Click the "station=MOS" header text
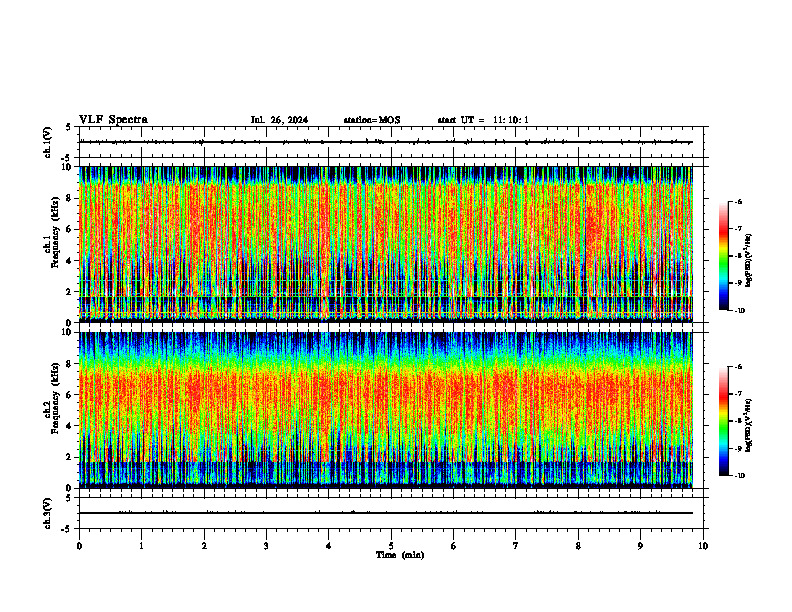This screenshot has height=612, width=792. [x=372, y=120]
